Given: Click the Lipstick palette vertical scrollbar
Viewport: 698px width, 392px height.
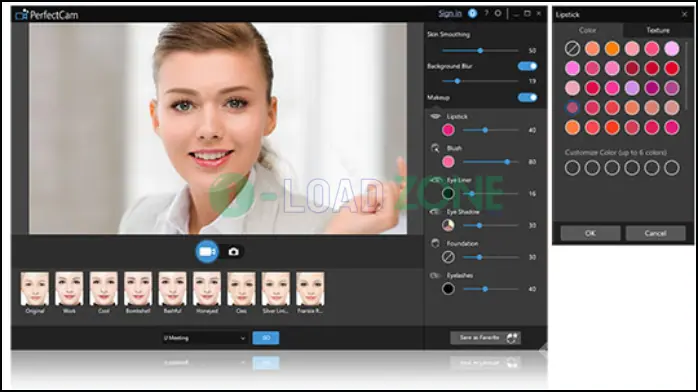Looking at the screenshot, I should click(x=687, y=75).
